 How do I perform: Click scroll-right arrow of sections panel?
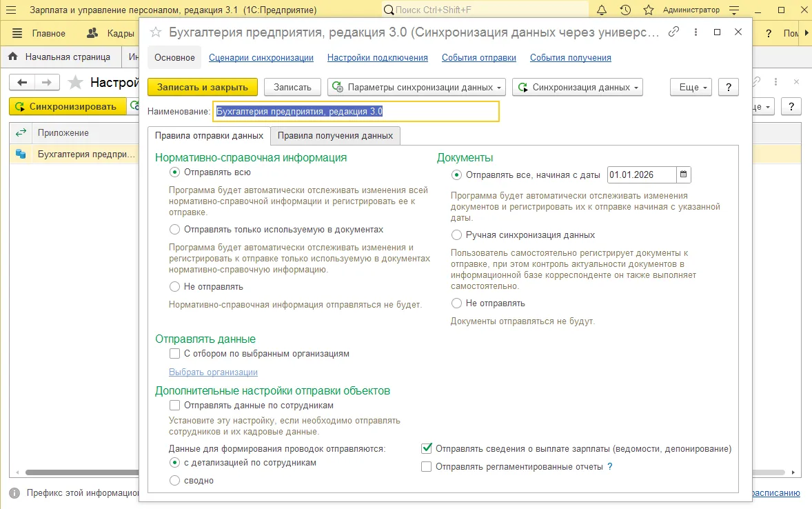click(806, 33)
